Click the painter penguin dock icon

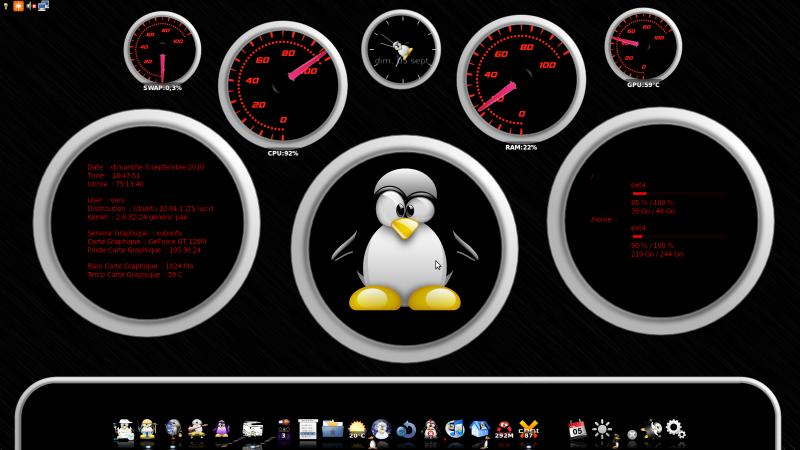click(124, 429)
